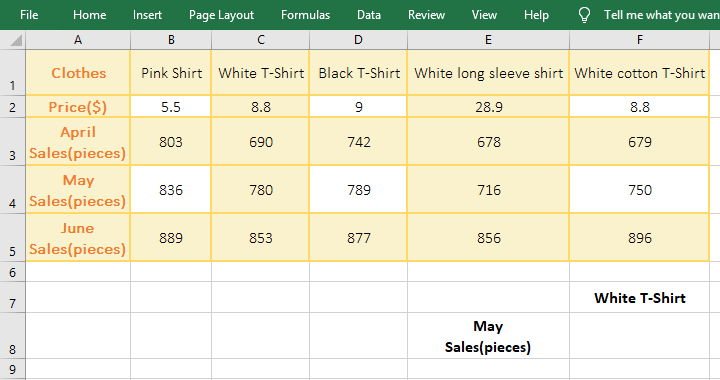Select row 2 header

coord(13,106)
